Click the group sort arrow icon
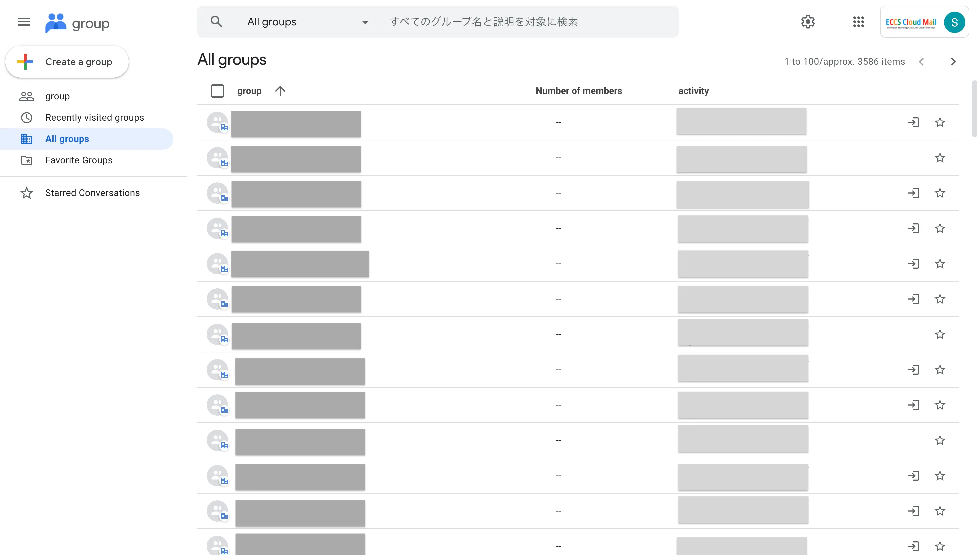The height and width of the screenshot is (555, 980). click(280, 91)
